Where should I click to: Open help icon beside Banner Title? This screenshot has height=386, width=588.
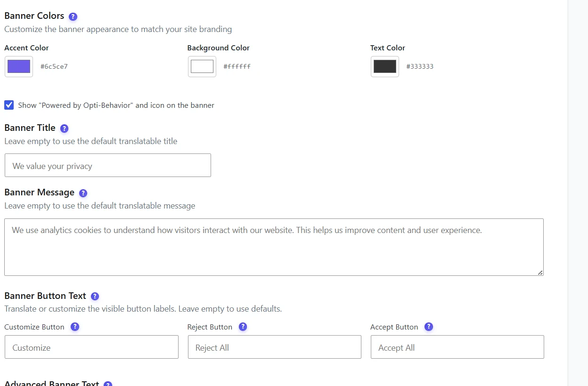point(65,129)
